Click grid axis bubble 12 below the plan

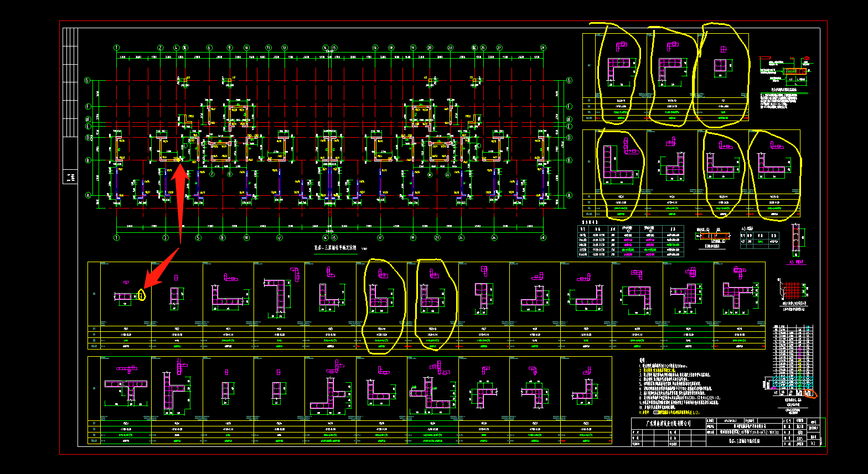tap(279, 238)
